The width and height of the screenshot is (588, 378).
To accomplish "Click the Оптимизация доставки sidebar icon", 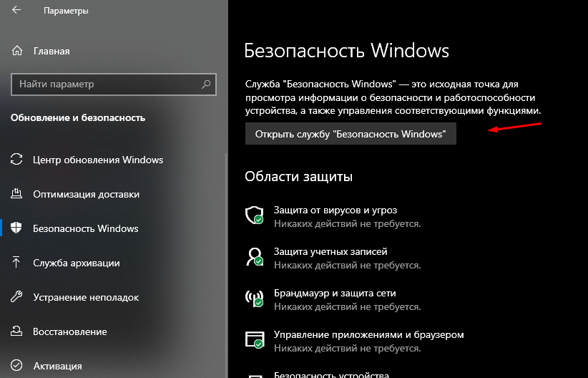I will click(x=17, y=194).
